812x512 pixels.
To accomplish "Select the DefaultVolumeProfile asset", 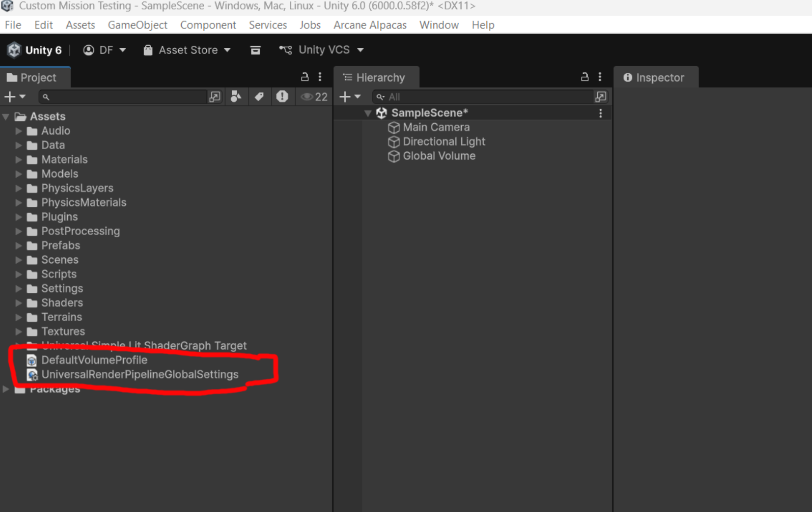I will coord(94,360).
